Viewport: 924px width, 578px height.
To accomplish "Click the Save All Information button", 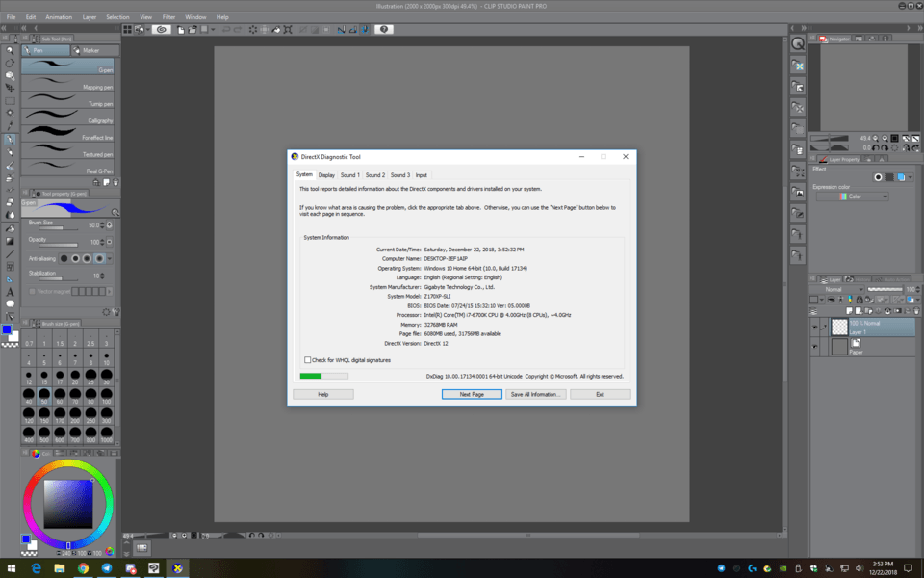I will pyautogui.click(x=535, y=393).
